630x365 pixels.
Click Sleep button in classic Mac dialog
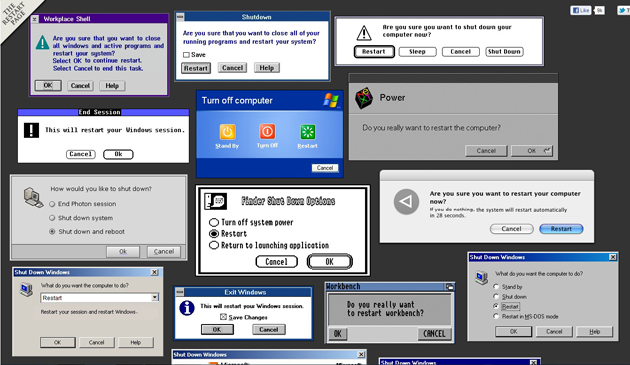point(417,52)
